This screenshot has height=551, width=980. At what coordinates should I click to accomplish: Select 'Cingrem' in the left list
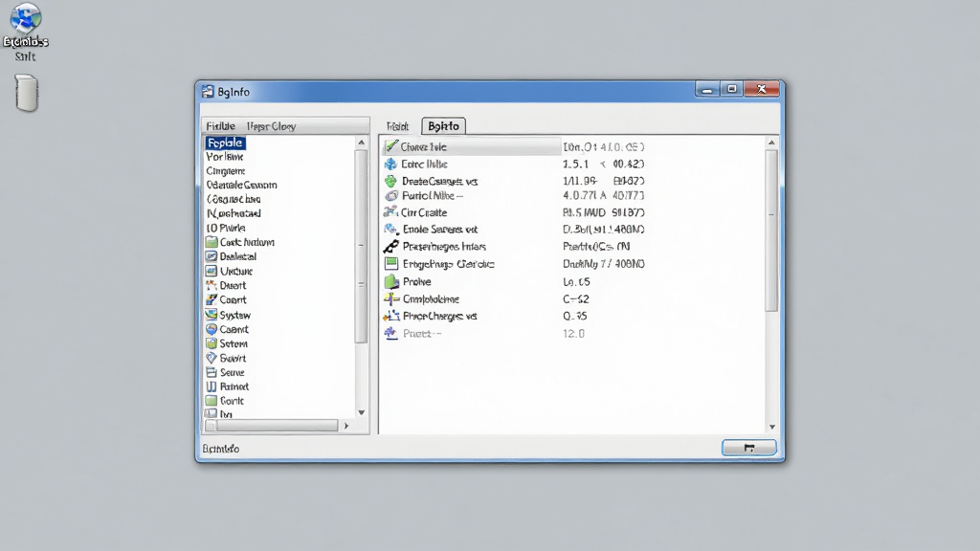tap(226, 170)
